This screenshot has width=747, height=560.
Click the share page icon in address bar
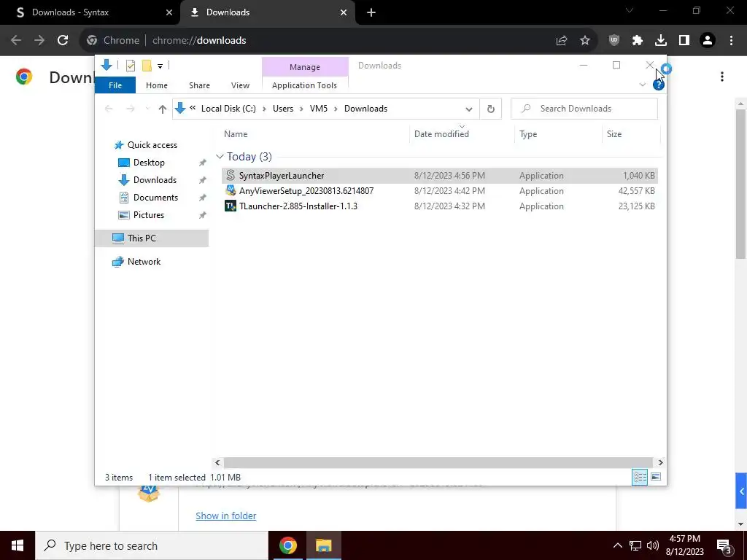(562, 41)
